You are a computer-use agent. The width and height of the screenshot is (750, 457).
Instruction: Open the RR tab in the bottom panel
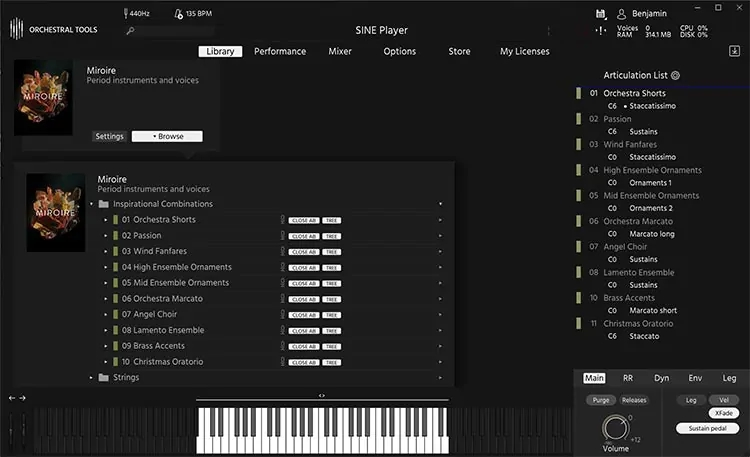(x=628, y=378)
